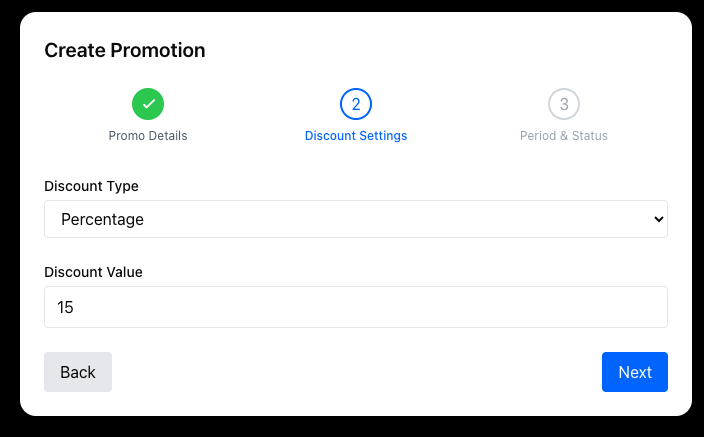Open the Discount Type dropdown

tap(356, 219)
